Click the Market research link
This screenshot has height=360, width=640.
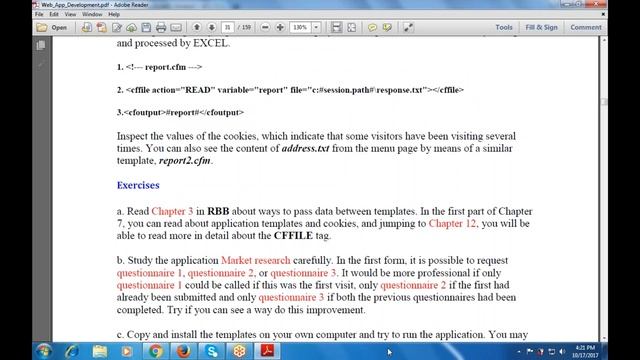256,260
